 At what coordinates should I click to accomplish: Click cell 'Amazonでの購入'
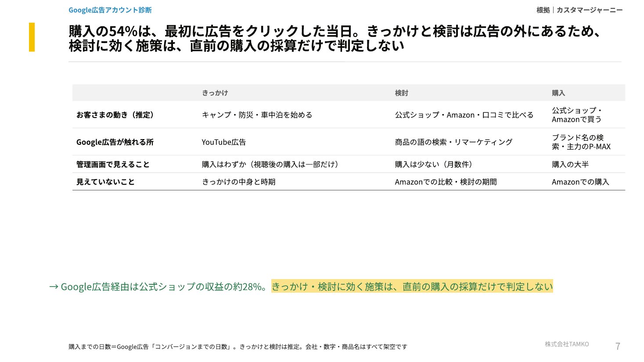click(580, 182)
